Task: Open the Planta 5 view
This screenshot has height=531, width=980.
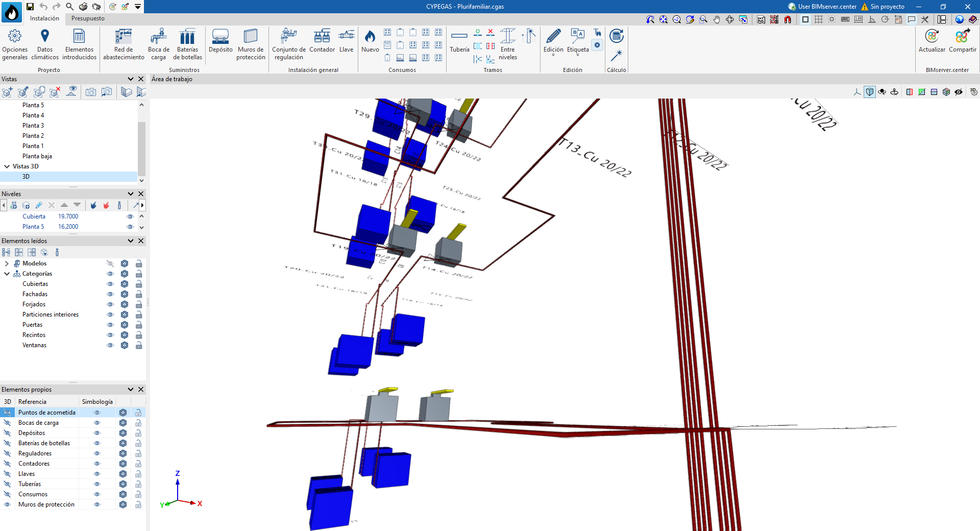Action: 33,105
